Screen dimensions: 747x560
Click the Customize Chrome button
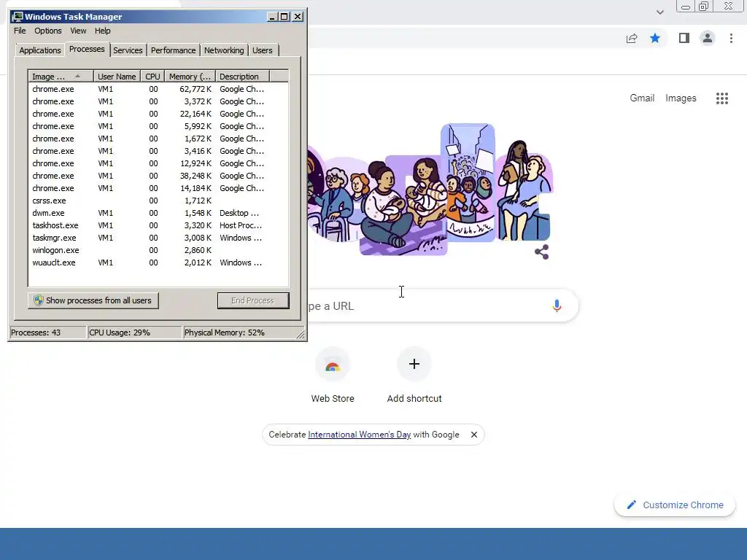pos(675,505)
